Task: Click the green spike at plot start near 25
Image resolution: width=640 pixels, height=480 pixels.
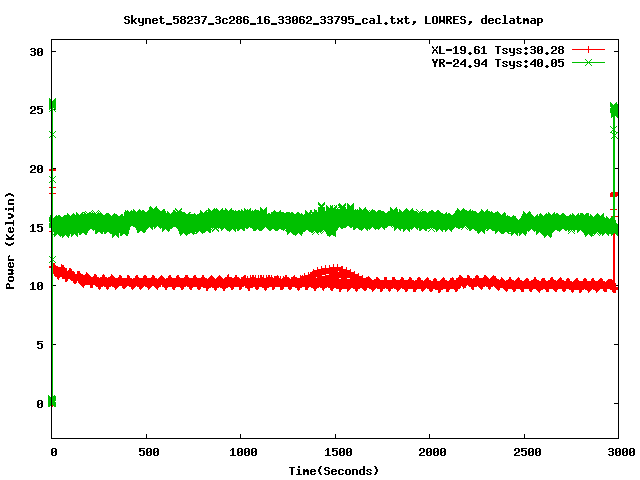Action: 52,105
